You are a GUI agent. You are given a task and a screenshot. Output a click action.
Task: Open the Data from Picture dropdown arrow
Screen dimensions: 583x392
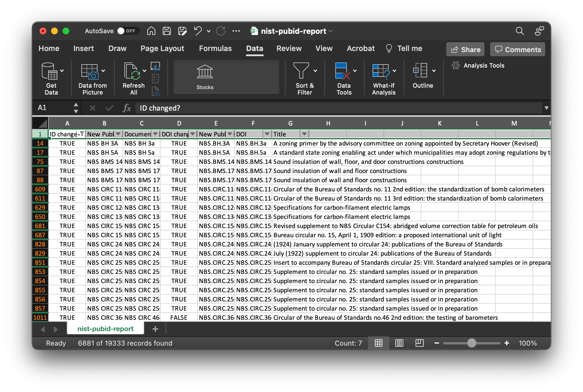[103, 71]
